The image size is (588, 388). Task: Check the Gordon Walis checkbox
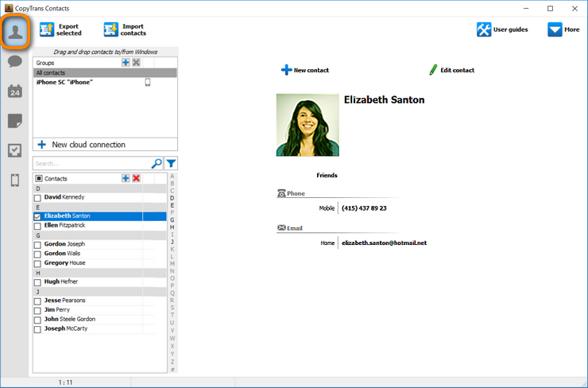point(37,254)
